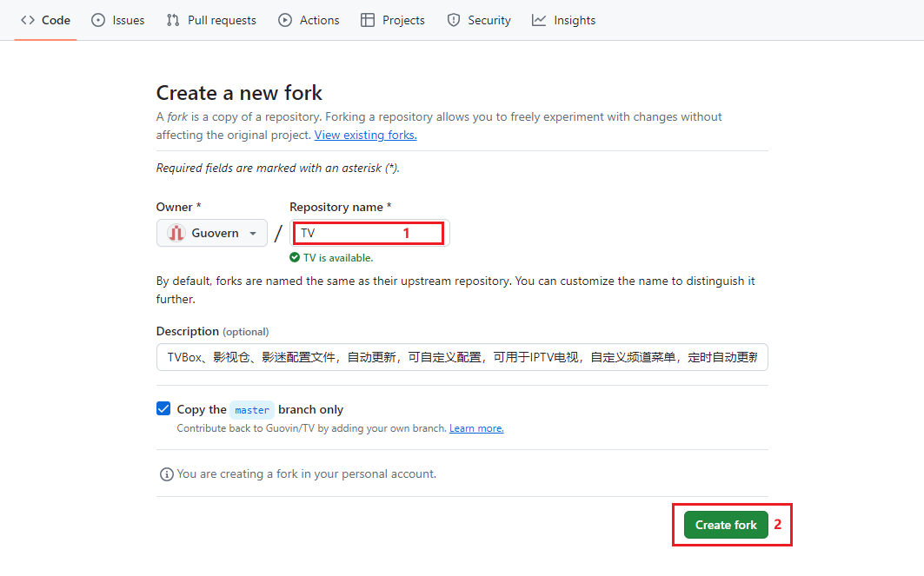Click the Actions play icon
Screen dimensions: 924x576
tap(285, 20)
